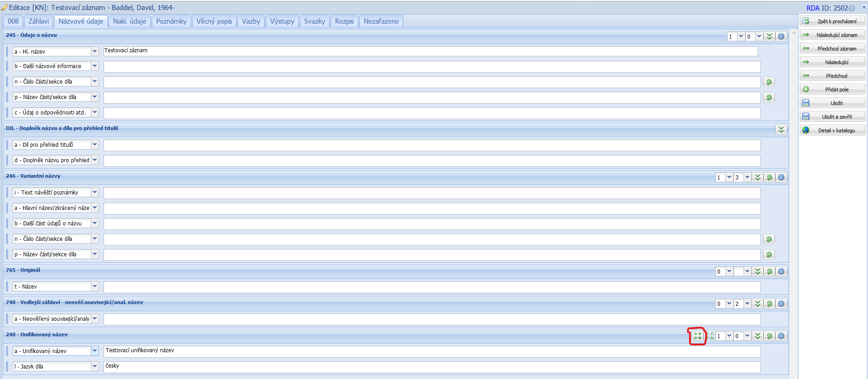Click the repeat field icon in the 246 header
868x379 pixels.
point(769,178)
